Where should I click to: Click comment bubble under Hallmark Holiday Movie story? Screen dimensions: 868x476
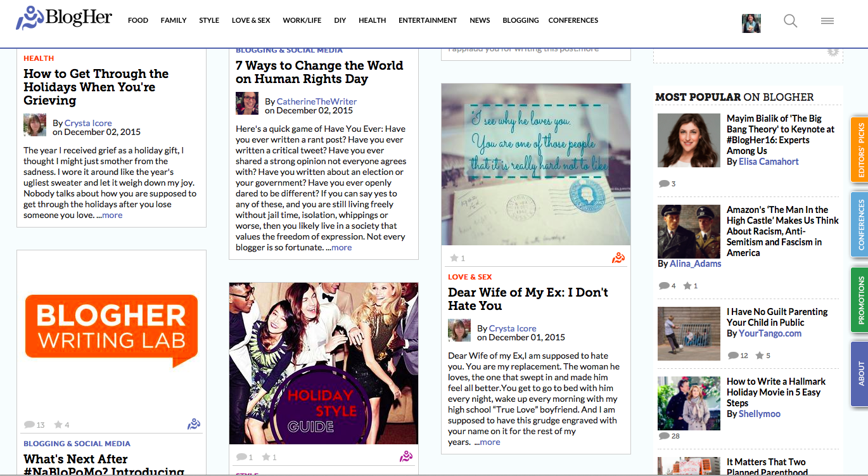pos(663,436)
